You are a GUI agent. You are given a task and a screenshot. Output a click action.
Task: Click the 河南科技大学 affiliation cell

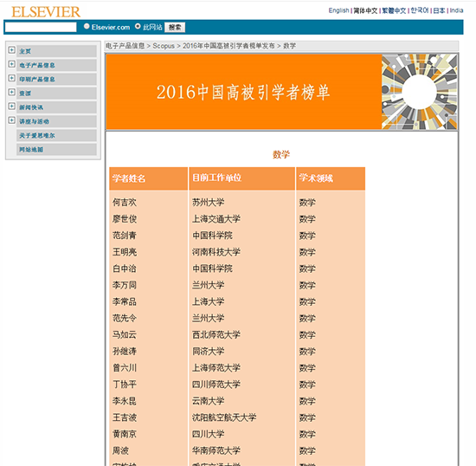(216, 252)
